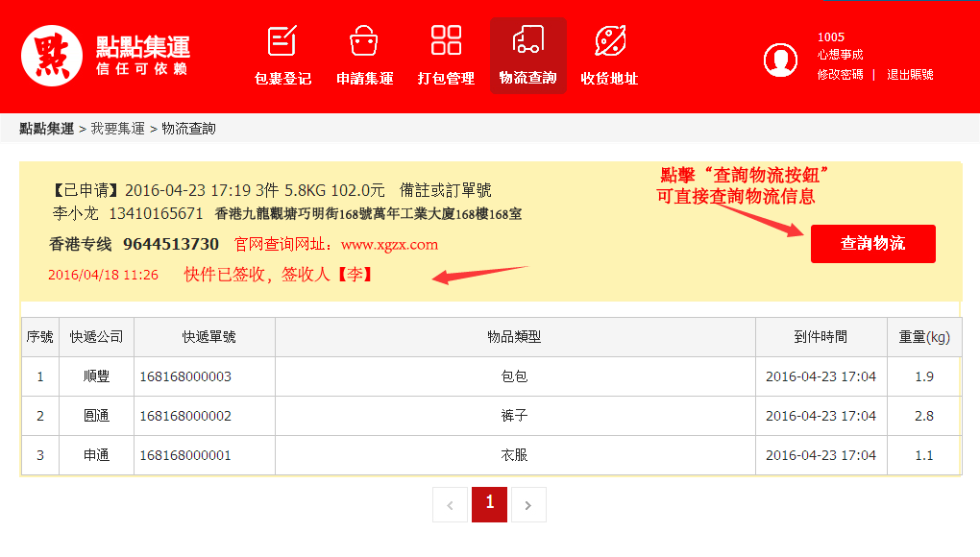Click the 圓通 courier cell

coord(97,416)
